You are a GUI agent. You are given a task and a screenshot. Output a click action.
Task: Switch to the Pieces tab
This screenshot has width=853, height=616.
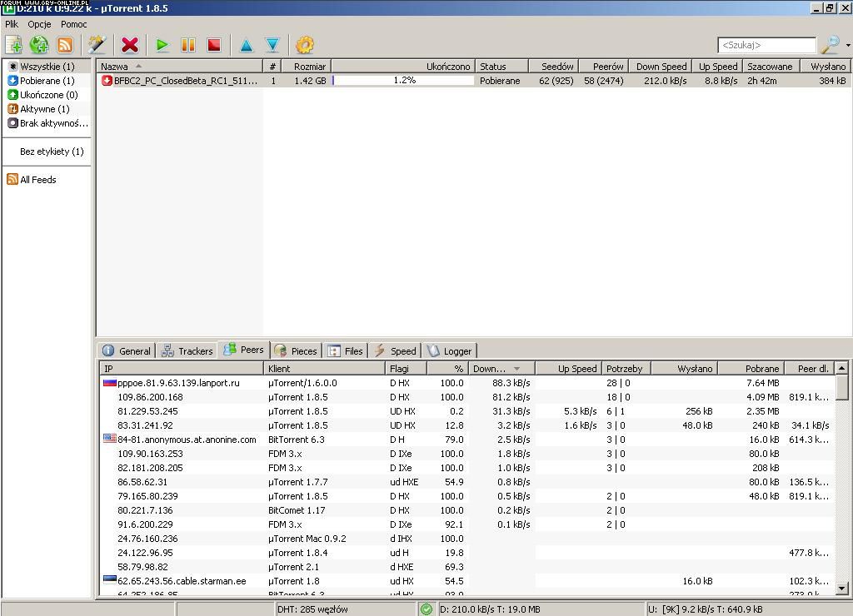click(297, 350)
